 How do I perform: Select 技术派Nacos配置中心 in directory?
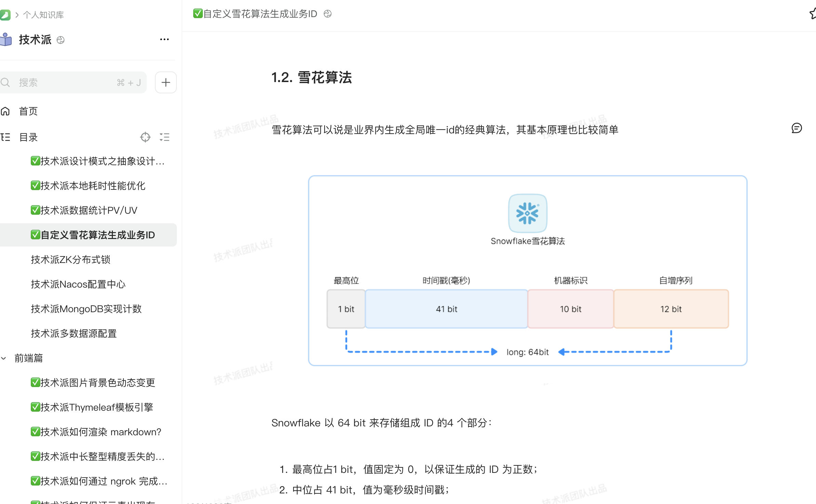(x=78, y=284)
